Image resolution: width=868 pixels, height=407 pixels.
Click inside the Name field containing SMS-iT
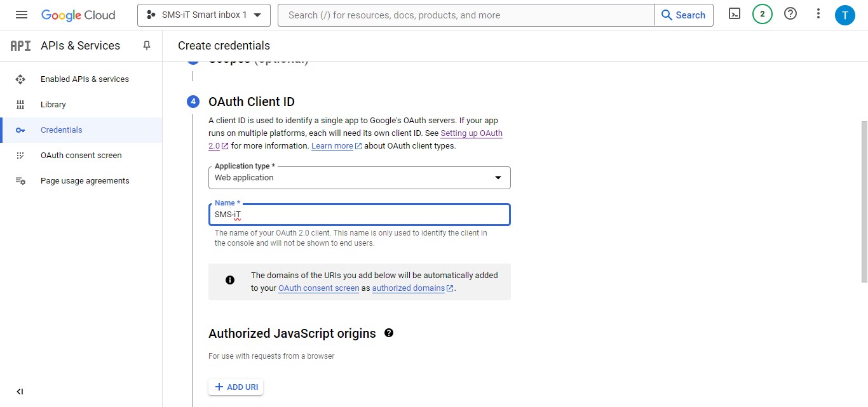[359, 214]
